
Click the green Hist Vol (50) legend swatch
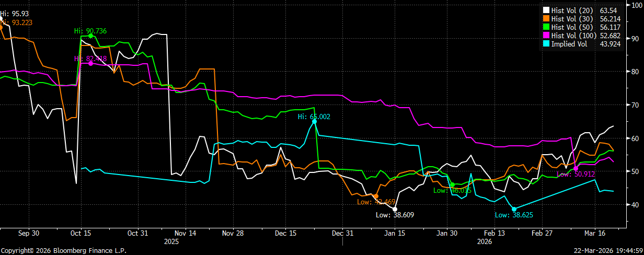click(546, 27)
